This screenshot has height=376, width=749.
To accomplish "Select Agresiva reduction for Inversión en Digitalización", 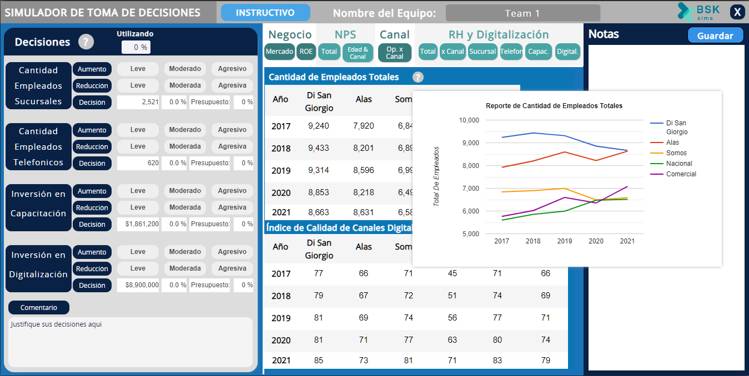I will click(232, 269).
